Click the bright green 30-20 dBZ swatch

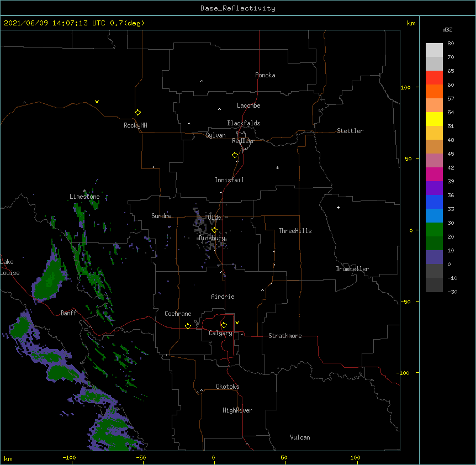click(x=434, y=230)
